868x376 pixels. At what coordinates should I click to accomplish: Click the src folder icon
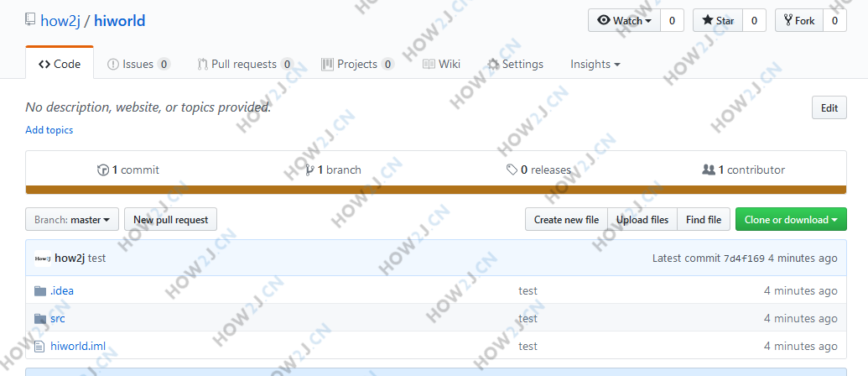tap(40, 318)
